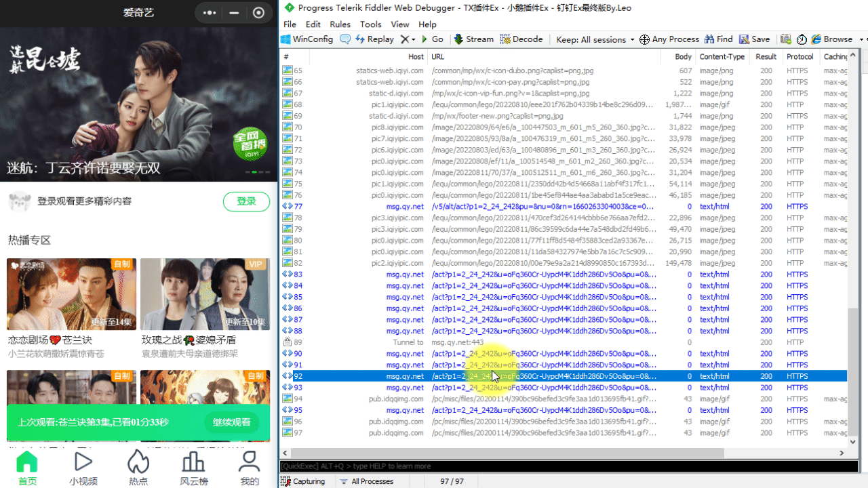Select session 97 pub.idqqimg.com row

tap(564, 432)
